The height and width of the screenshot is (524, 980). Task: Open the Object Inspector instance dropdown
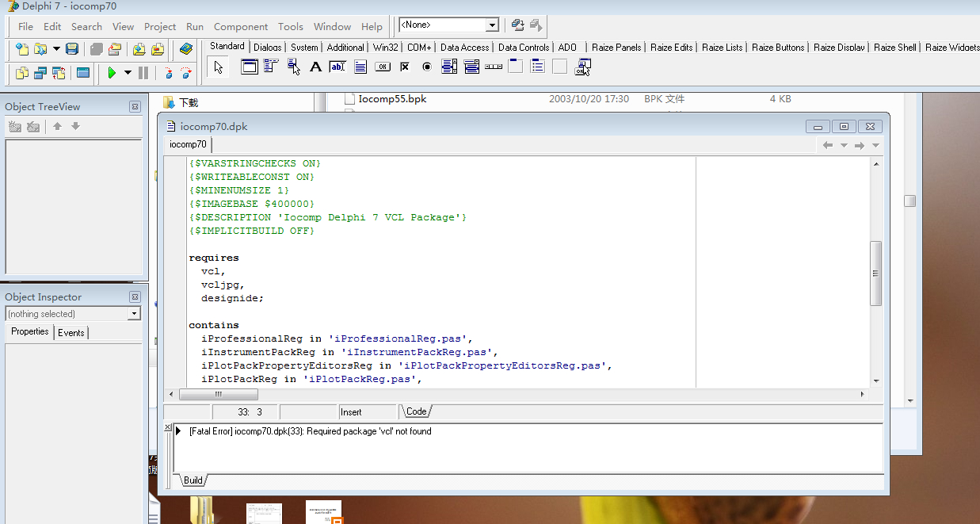pyautogui.click(x=134, y=314)
